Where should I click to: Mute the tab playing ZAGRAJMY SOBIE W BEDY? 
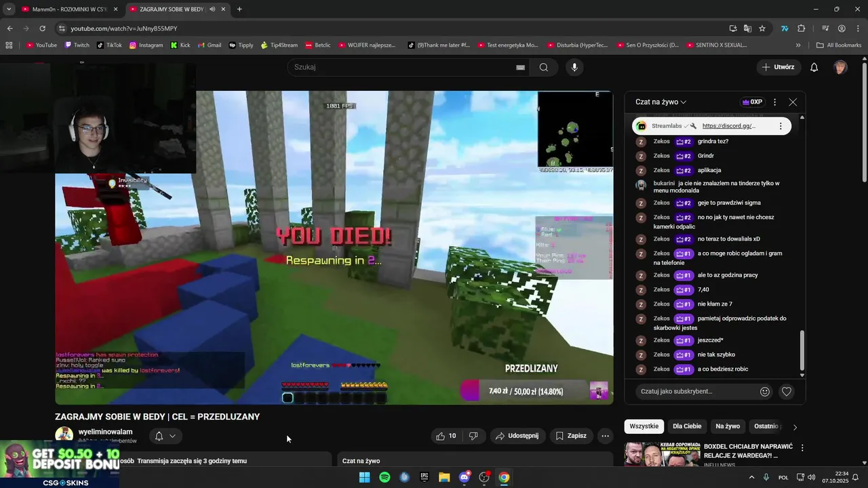tap(212, 9)
